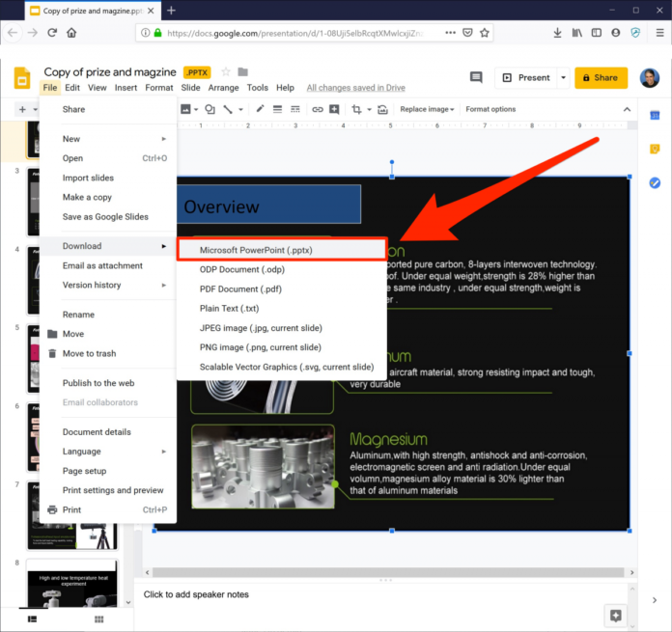The image size is (672, 632).
Task: Select Make a copy from File menu
Action: point(108,198)
